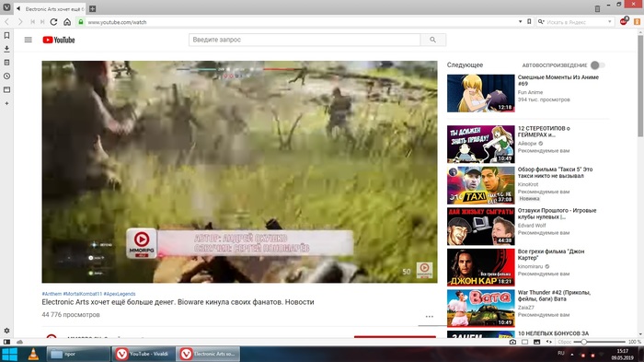Open tab tiling icon in status bar
Viewport: 644px width, 362px height.
[x=525, y=342]
